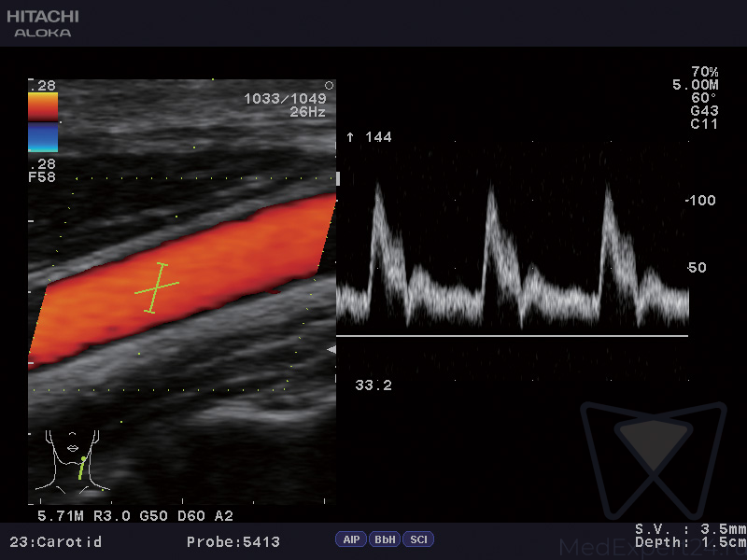Toggle the AIP indicator
This screenshot has width=747, height=560.
[x=351, y=539]
